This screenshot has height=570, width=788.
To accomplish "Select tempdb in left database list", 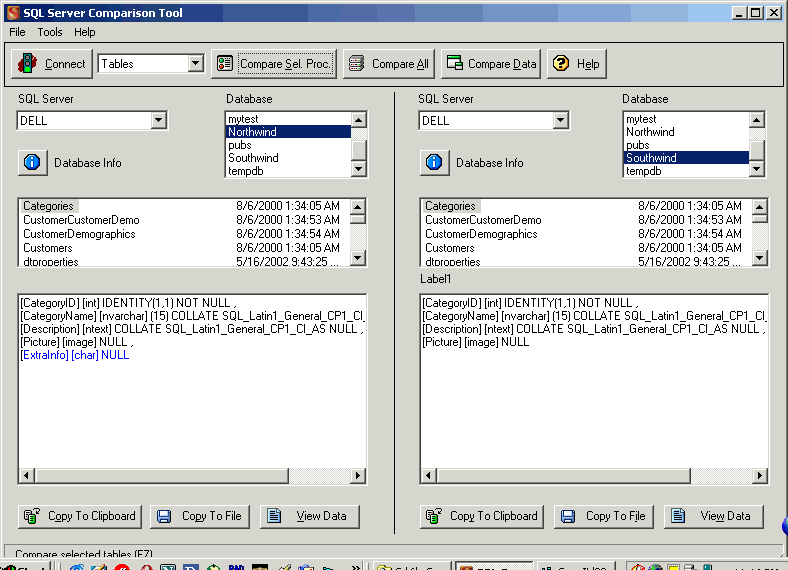I will pos(288,171).
